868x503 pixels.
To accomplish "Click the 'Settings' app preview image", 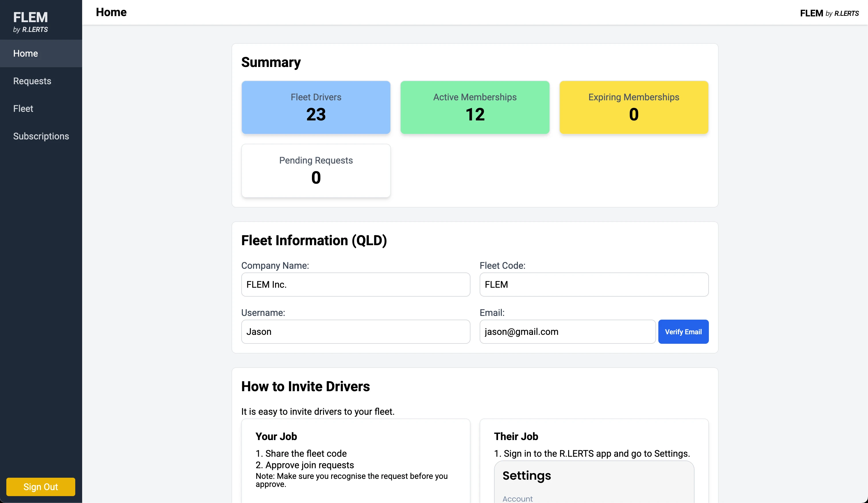I will click(x=594, y=482).
